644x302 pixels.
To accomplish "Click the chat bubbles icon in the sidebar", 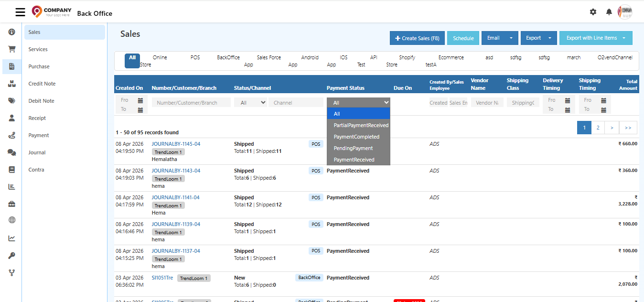I will pyautogui.click(x=11, y=152).
